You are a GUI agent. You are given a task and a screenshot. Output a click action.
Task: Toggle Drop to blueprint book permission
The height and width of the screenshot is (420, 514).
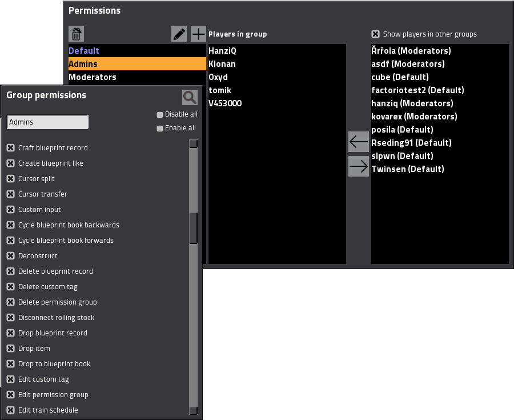[x=10, y=363]
